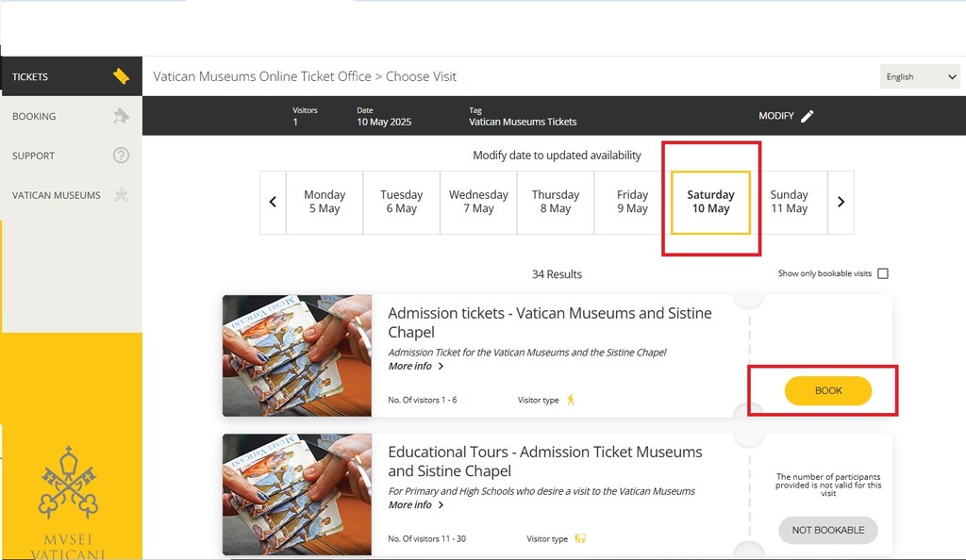Go to previous week of dates
This screenshot has height=560, width=966.
[x=273, y=202]
